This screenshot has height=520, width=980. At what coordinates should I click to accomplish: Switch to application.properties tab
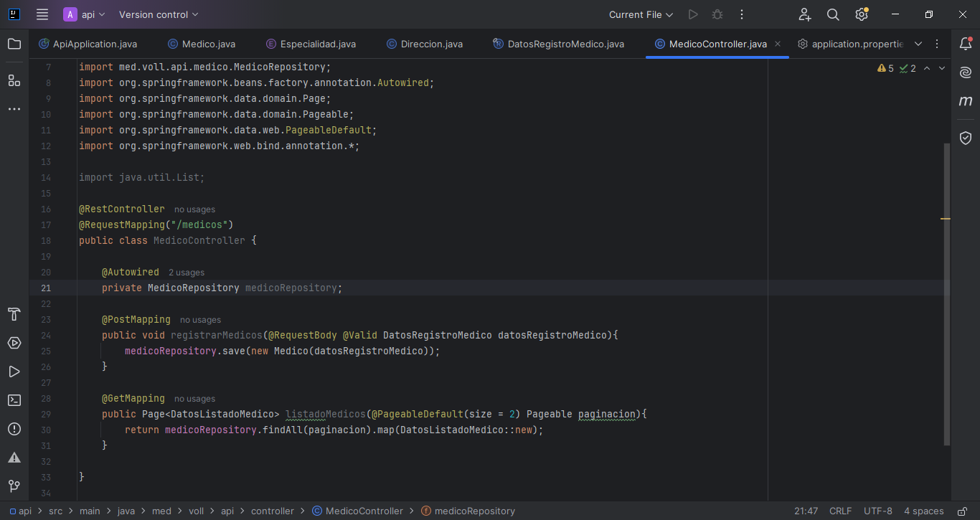[850, 44]
